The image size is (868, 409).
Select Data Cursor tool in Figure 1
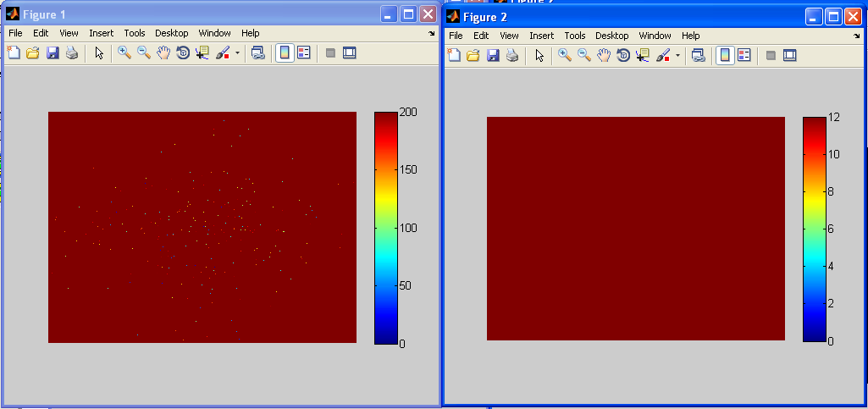tap(202, 53)
